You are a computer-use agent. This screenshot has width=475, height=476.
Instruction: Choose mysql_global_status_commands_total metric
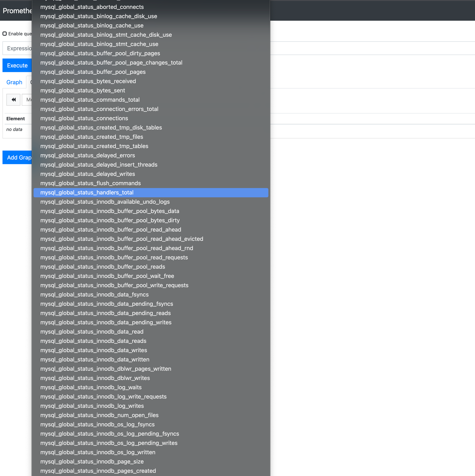tap(90, 100)
